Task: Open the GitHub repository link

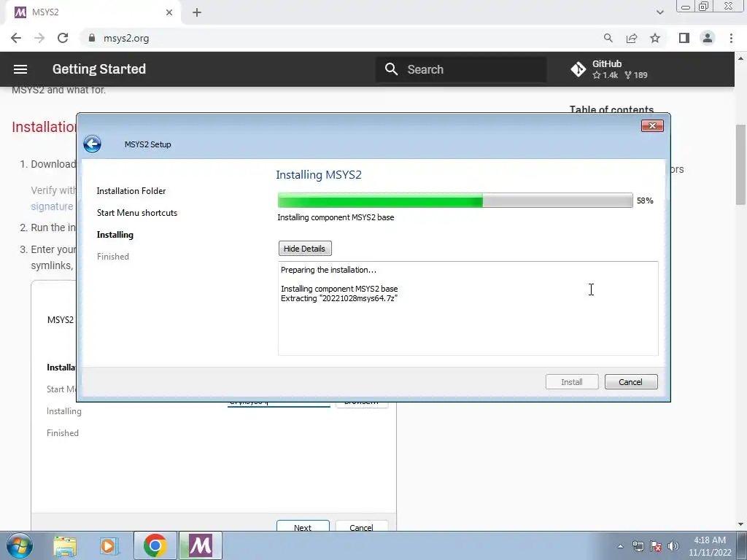Action: point(609,69)
